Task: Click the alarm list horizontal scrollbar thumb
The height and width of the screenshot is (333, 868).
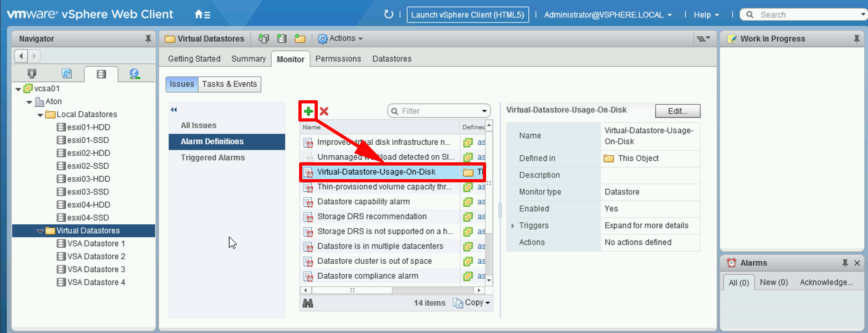Action: (353, 290)
